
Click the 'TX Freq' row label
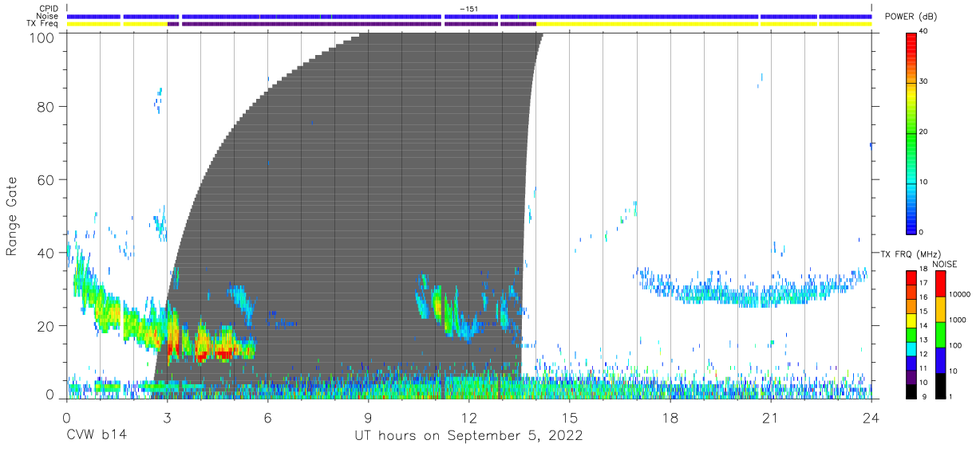pyautogui.click(x=42, y=24)
